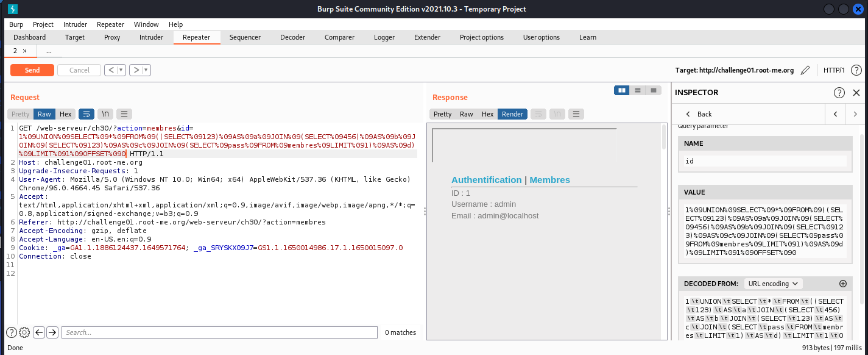Click Response line wrap icon
868x355 pixels.
click(538, 114)
